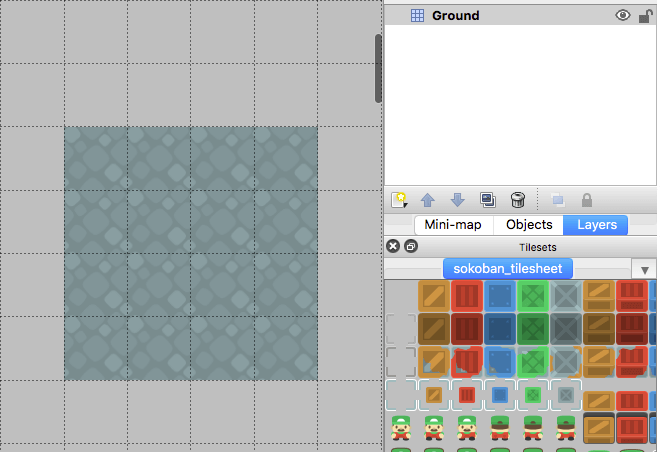Choose the small blue crate goal tile
The image size is (660, 452).
point(500,395)
